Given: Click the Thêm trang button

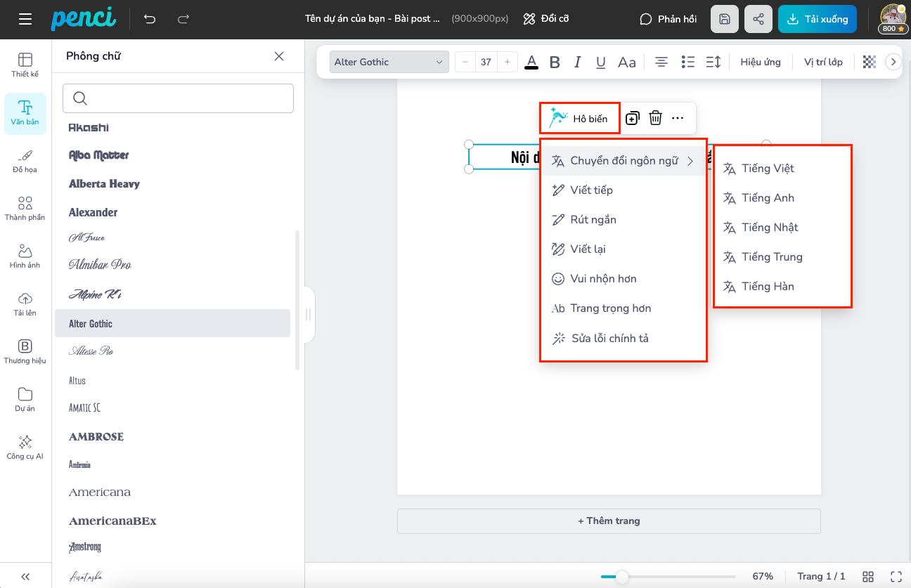Looking at the screenshot, I should pyautogui.click(x=609, y=521).
